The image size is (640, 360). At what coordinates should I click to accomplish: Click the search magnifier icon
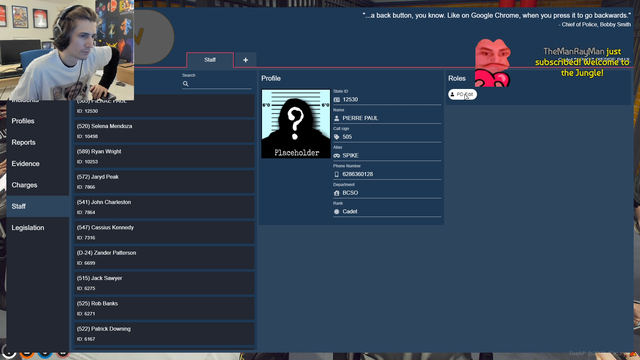[186, 84]
